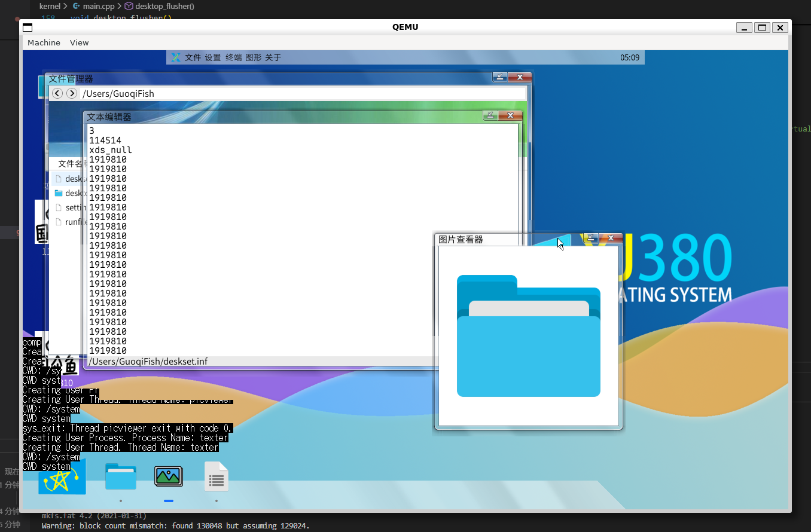Launch the text document icon in the dock
Image resolution: width=811 pixels, height=532 pixels.
click(216, 477)
